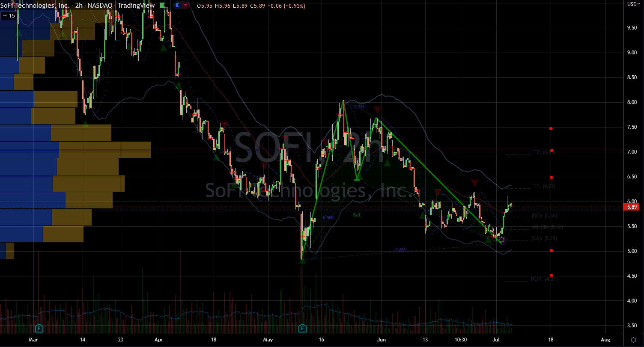Open the earnings E marker near March
The image size is (644, 347).
[x=39, y=329]
